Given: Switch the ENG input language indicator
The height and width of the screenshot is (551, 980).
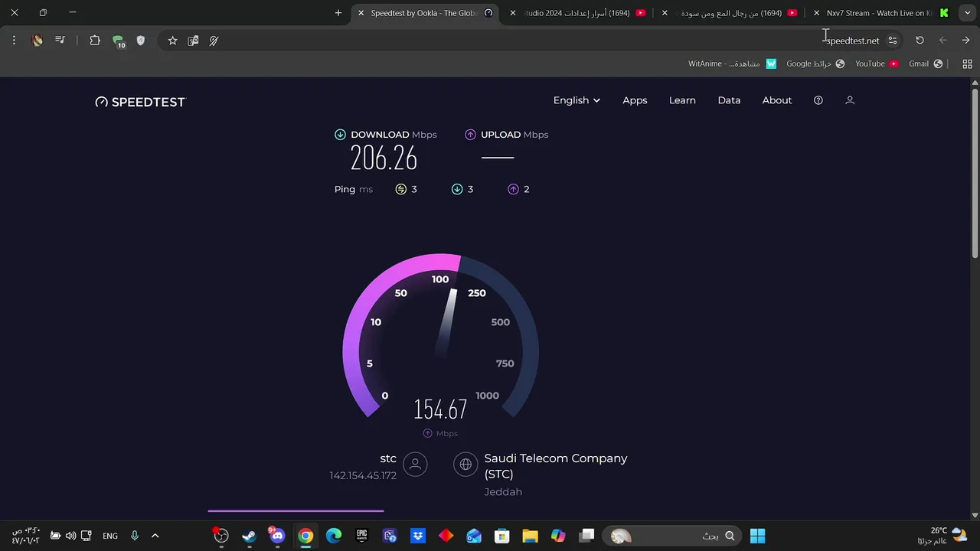Looking at the screenshot, I should click(110, 536).
